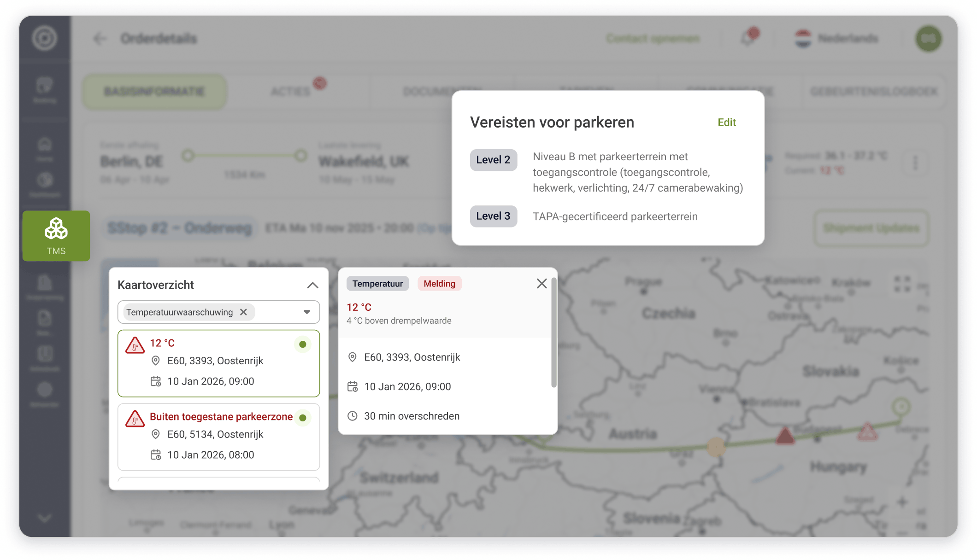Click the Contact opnemen link

(653, 39)
